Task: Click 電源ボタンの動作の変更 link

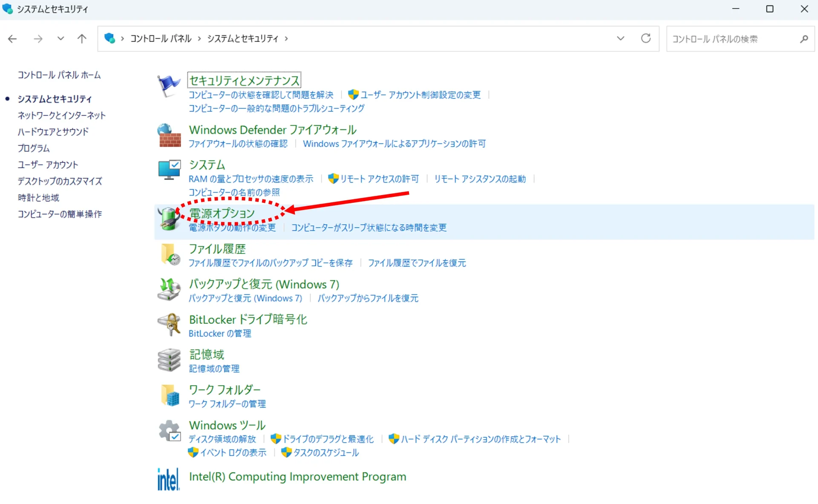Action: [232, 228]
